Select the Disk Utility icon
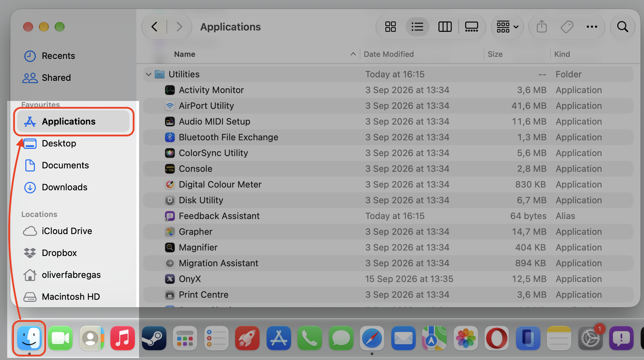 [x=170, y=200]
